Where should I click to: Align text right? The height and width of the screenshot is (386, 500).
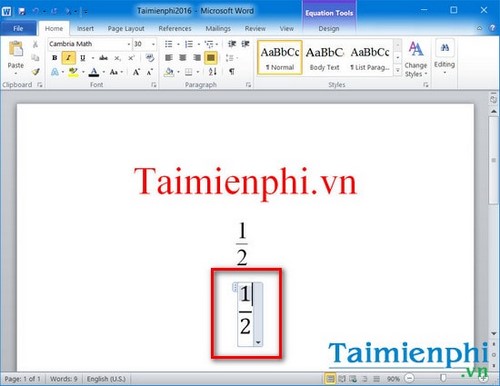point(197,58)
